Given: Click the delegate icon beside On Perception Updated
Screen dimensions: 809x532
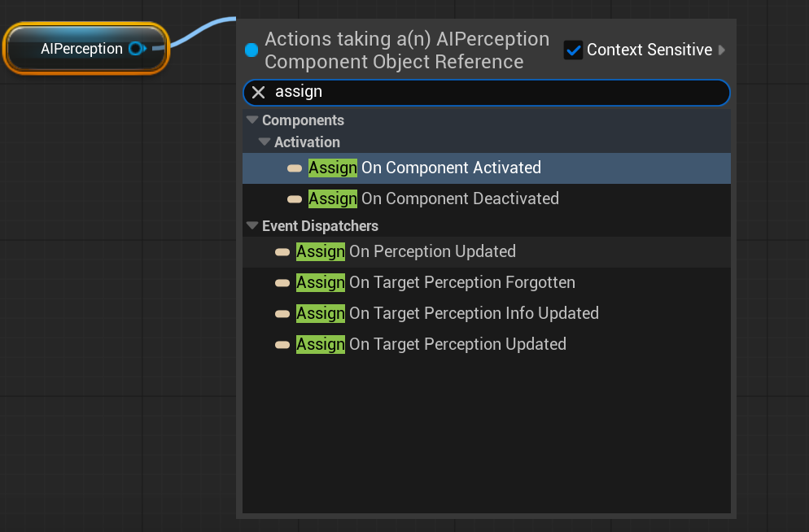Looking at the screenshot, I should [282, 252].
